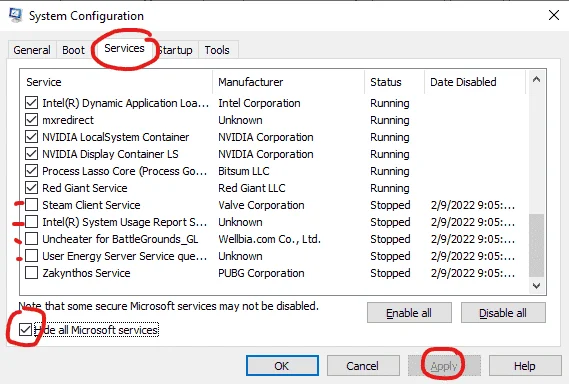Open Help for System Configuration
Image resolution: width=569 pixels, height=384 pixels.
tap(525, 366)
